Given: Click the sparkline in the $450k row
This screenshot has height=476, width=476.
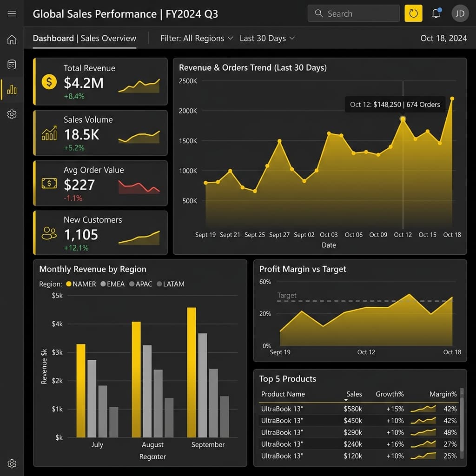Looking at the screenshot, I should (x=423, y=420).
